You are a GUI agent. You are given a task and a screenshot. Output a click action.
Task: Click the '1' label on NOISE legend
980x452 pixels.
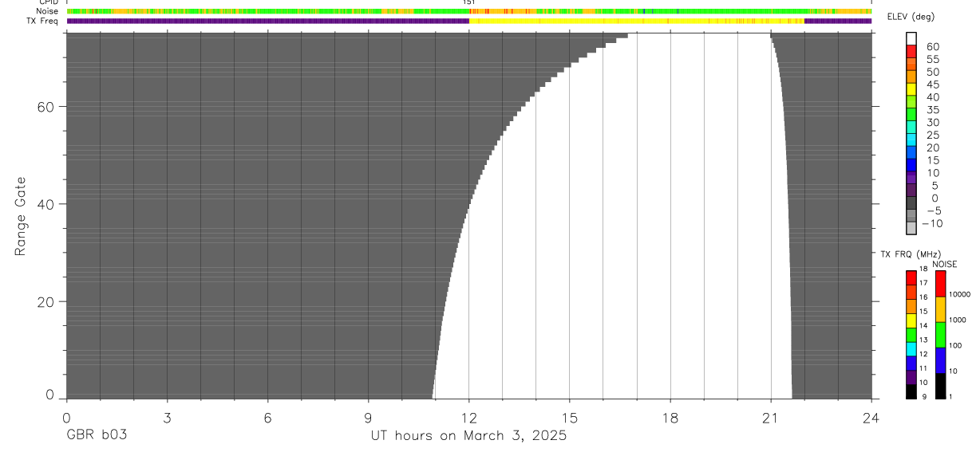point(950,396)
